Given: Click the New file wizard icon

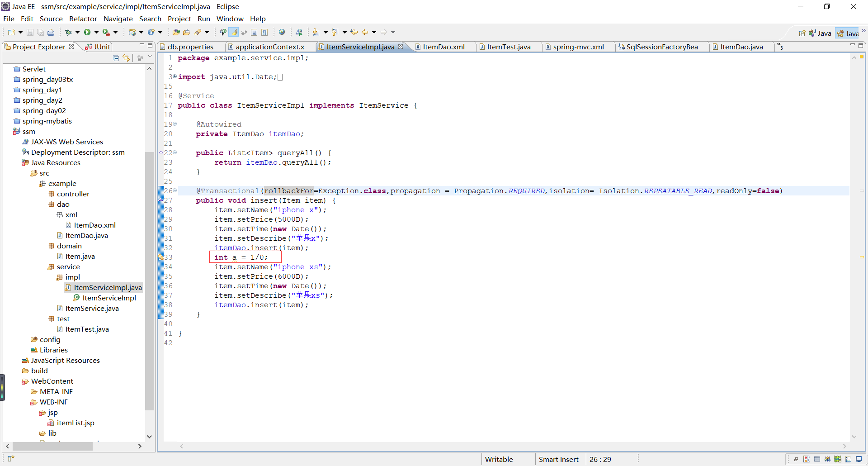Looking at the screenshot, I should [11, 32].
